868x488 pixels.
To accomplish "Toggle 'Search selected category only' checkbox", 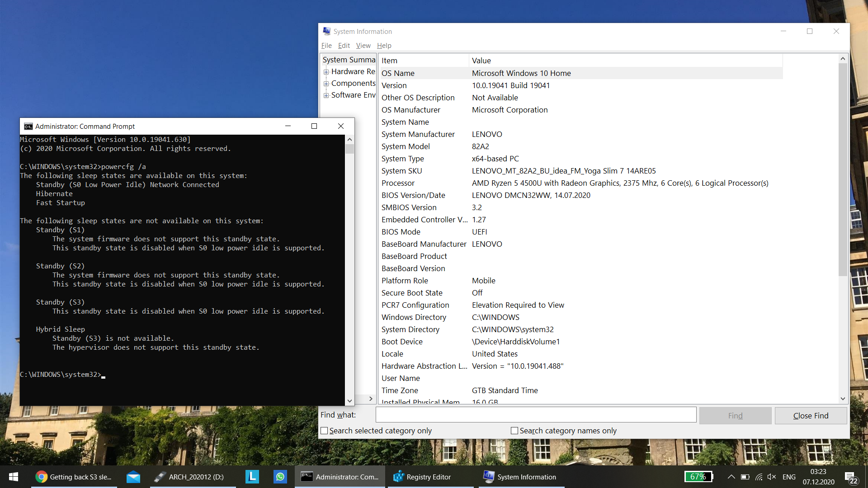I will 324,431.
